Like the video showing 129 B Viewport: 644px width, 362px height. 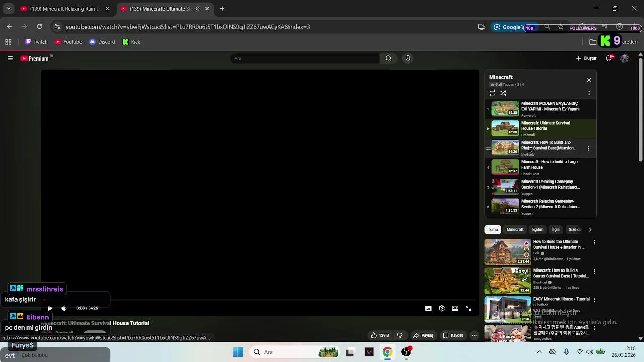click(x=380, y=335)
